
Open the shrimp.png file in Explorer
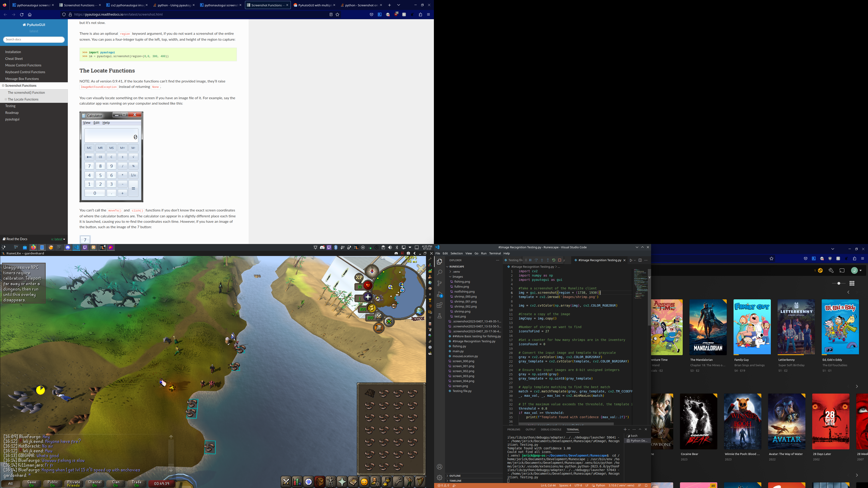pyautogui.click(x=462, y=312)
